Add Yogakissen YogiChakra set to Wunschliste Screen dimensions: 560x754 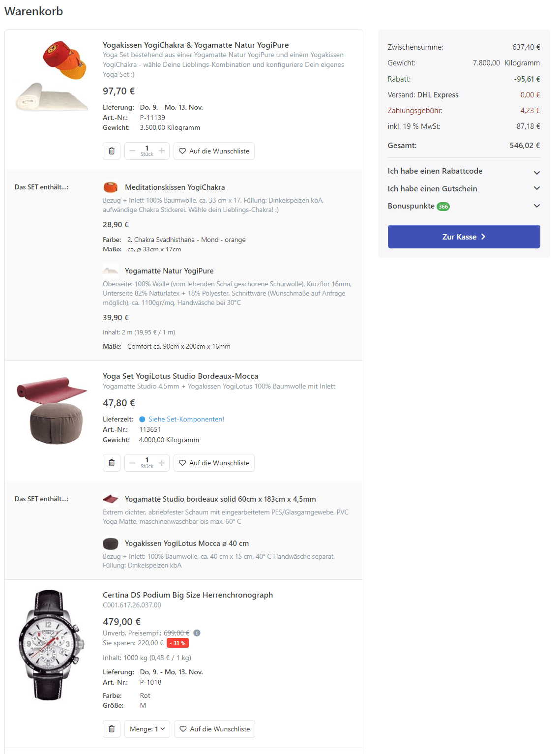(214, 151)
